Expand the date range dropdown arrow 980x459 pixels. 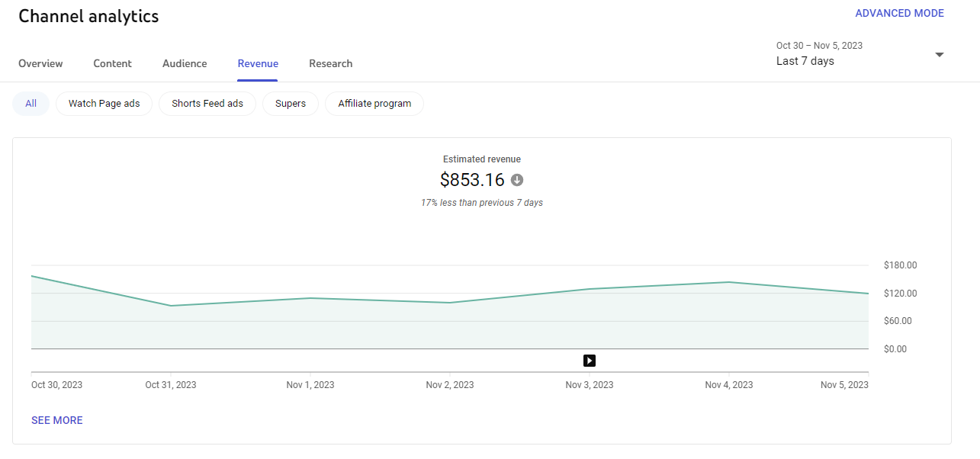(x=939, y=55)
